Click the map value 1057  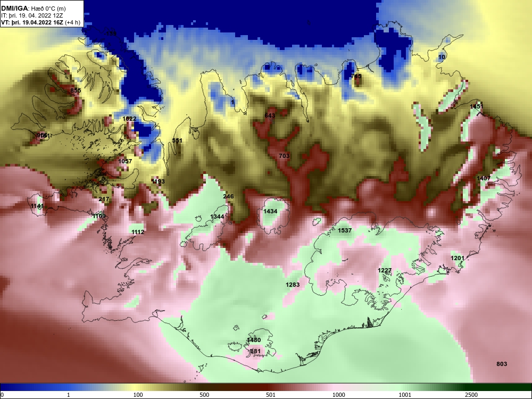[125, 161]
